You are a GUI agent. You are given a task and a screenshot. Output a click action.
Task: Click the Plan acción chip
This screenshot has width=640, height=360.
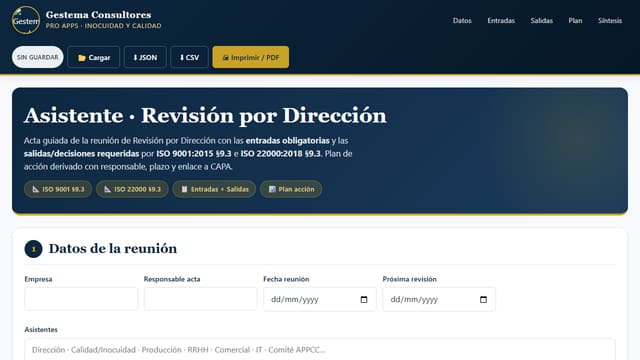point(291,189)
